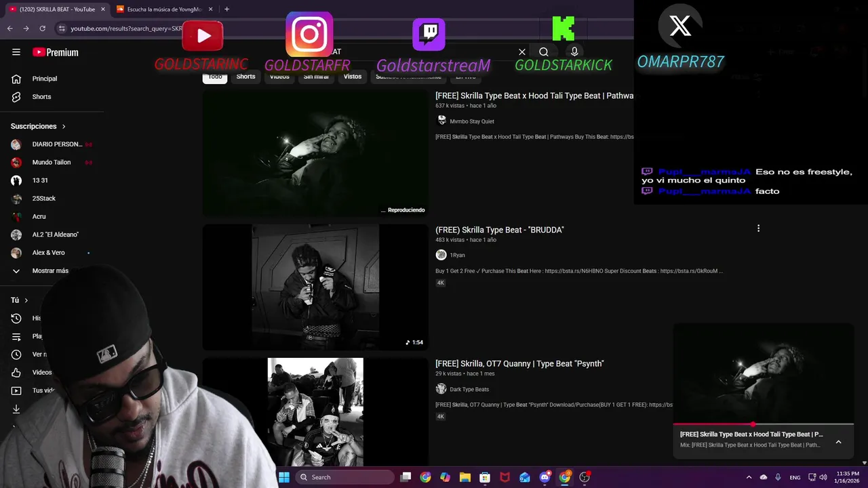Open Windows Start menu
Viewport: 868px width, 488px height.
(284, 477)
